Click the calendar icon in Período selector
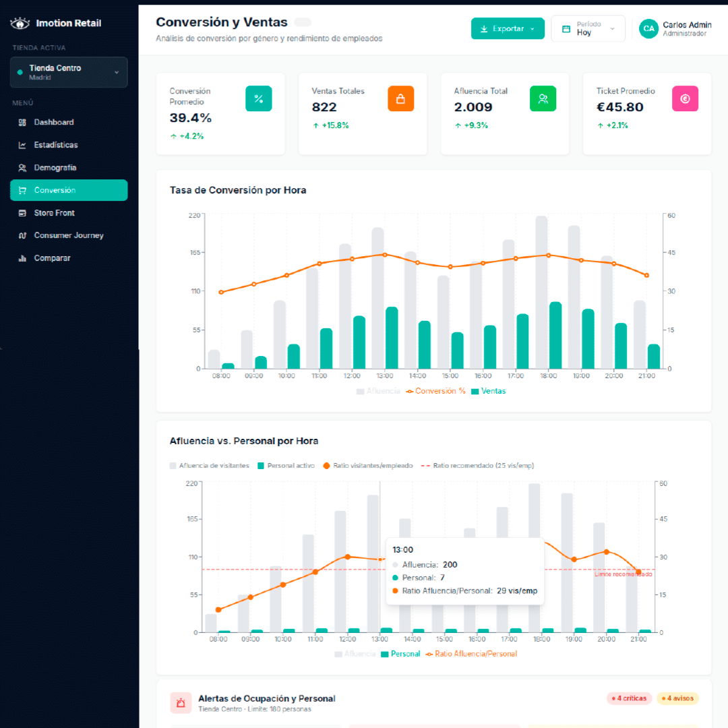 click(566, 29)
